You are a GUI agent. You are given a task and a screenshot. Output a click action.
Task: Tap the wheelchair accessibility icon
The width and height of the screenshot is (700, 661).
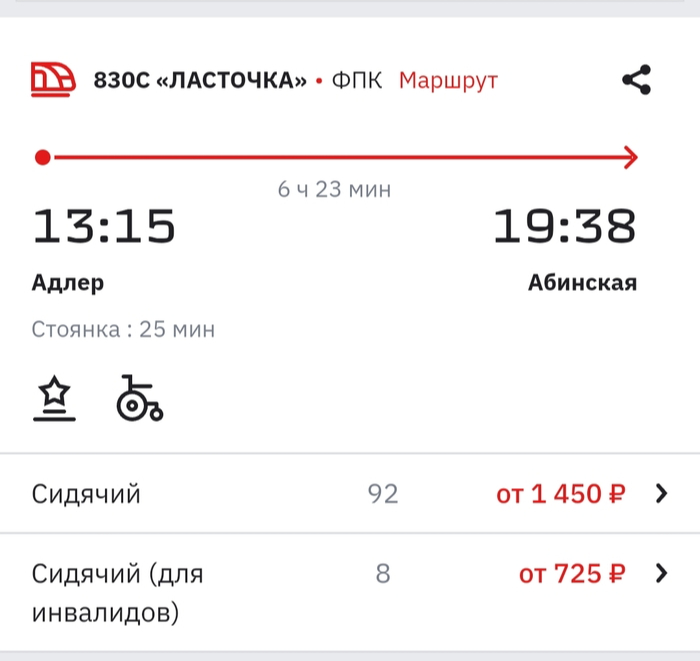(140, 398)
